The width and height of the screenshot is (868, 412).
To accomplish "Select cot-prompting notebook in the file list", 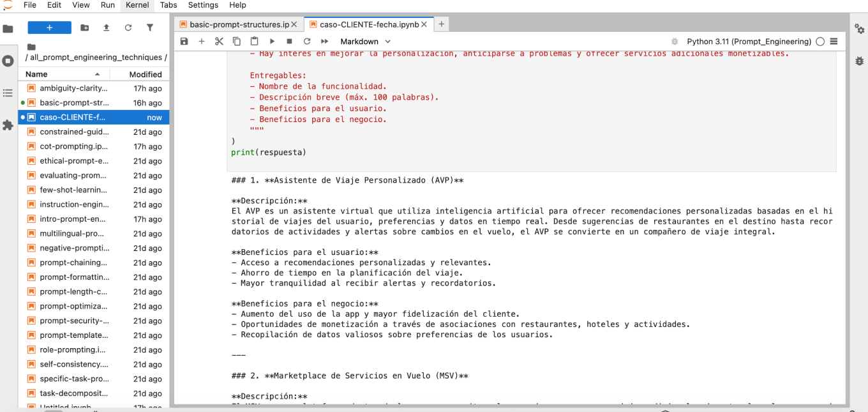I will (73, 146).
